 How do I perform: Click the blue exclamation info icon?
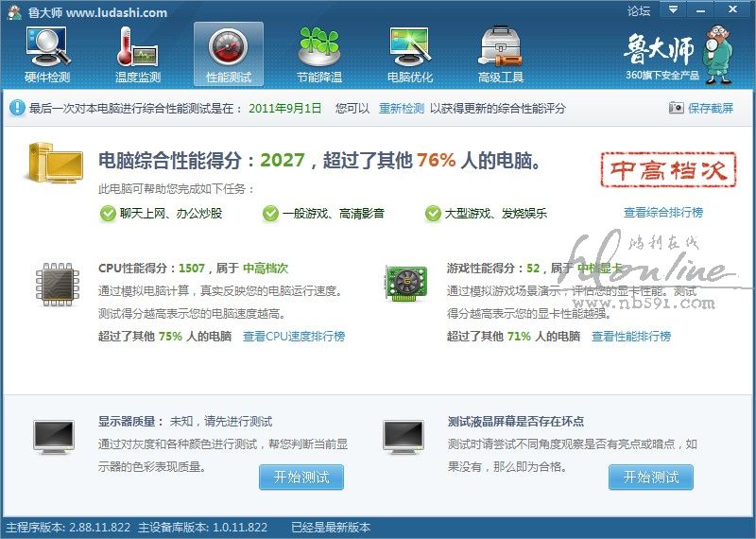[x=17, y=108]
